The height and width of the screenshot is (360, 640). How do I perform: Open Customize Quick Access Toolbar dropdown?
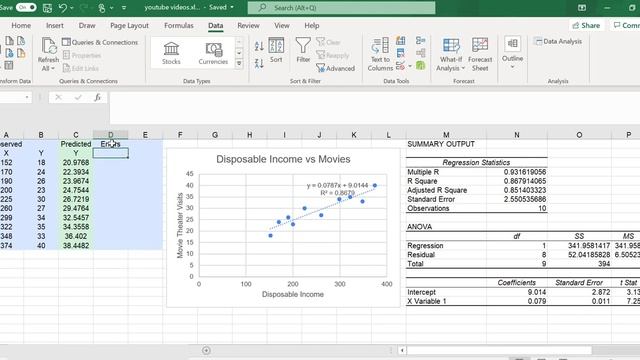click(124, 8)
